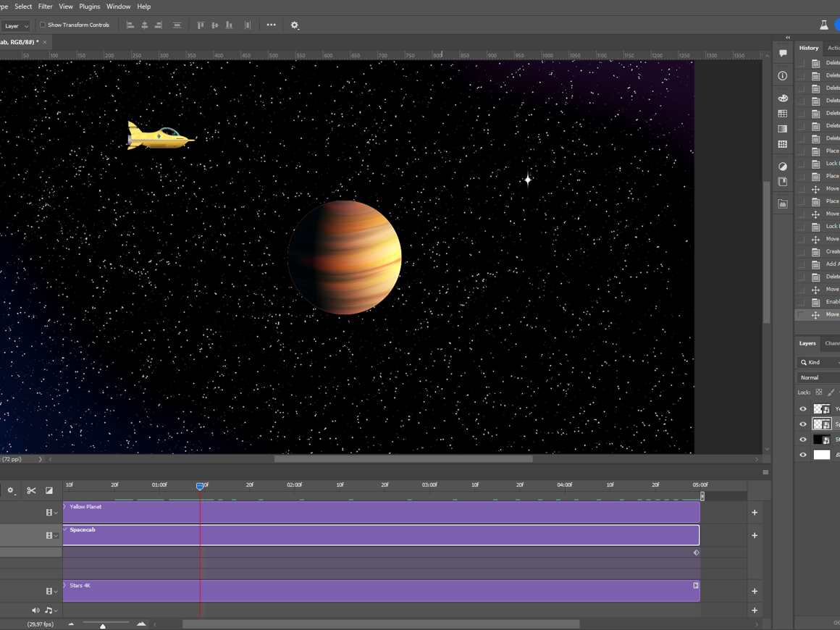840x630 pixels.
Task: Enable Show Transform Controls checkbox
Action: point(43,25)
